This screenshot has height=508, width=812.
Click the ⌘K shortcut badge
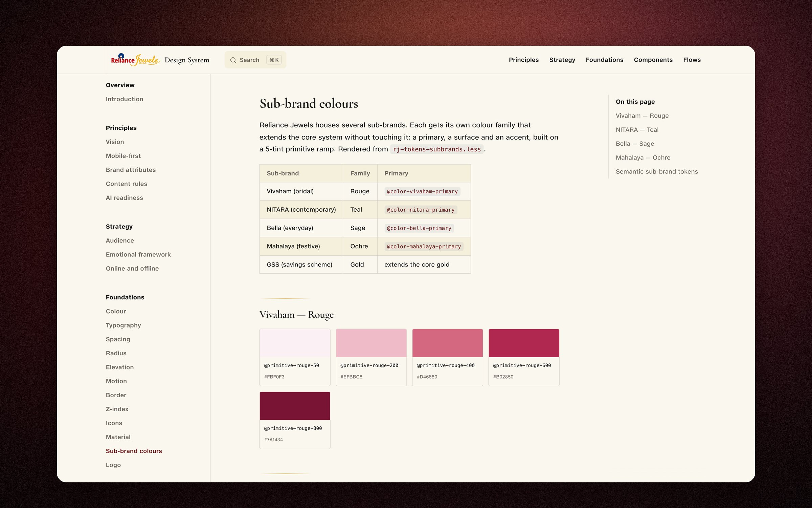pyautogui.click(x=274, y=60)
